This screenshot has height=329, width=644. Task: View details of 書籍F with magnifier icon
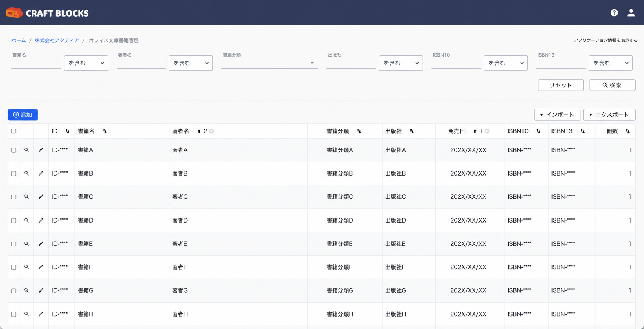coord(26,267)
